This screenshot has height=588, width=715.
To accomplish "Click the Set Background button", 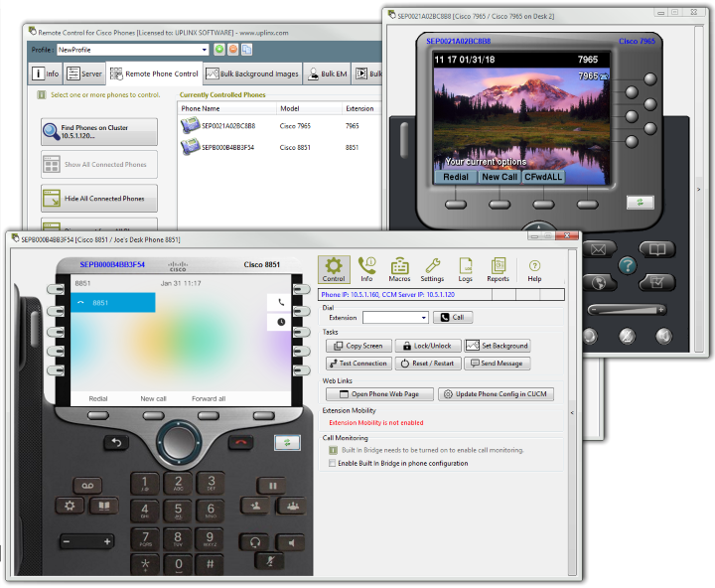I will tap(498, 346).
